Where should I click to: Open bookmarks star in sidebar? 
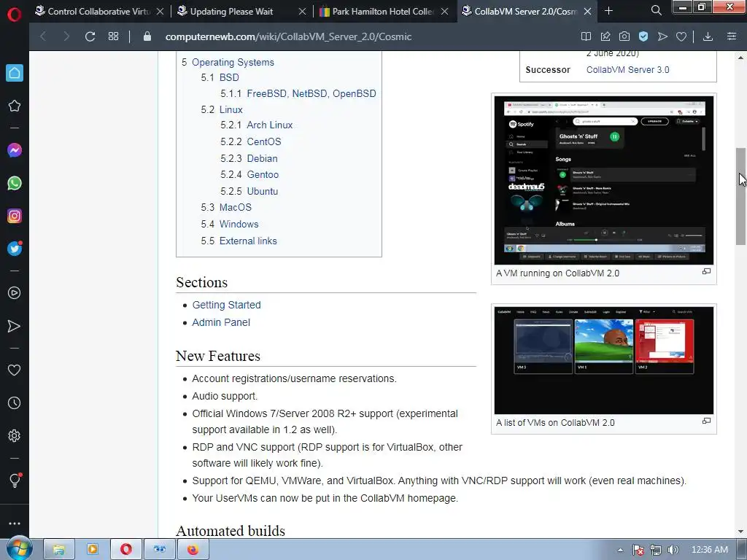coord(15,106)
